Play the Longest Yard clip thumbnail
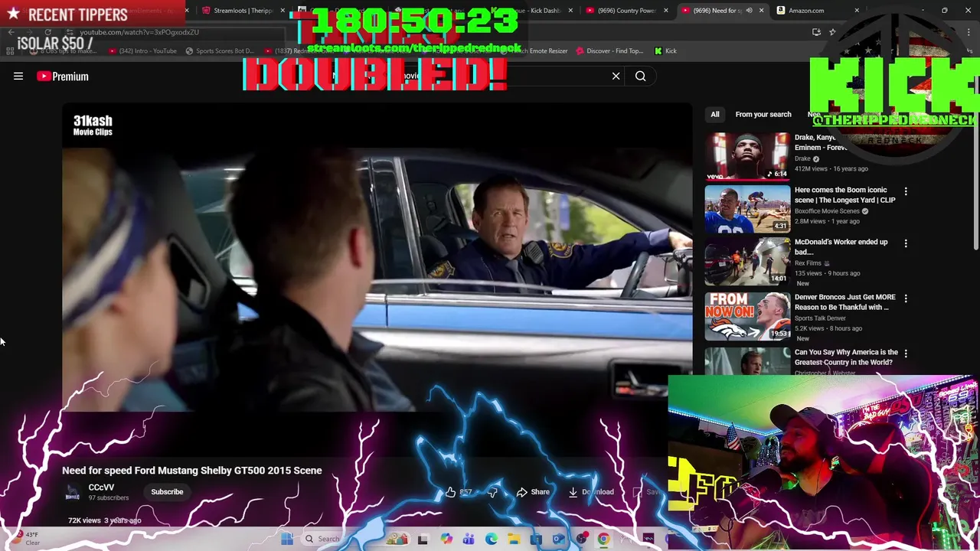 (747, 208)
